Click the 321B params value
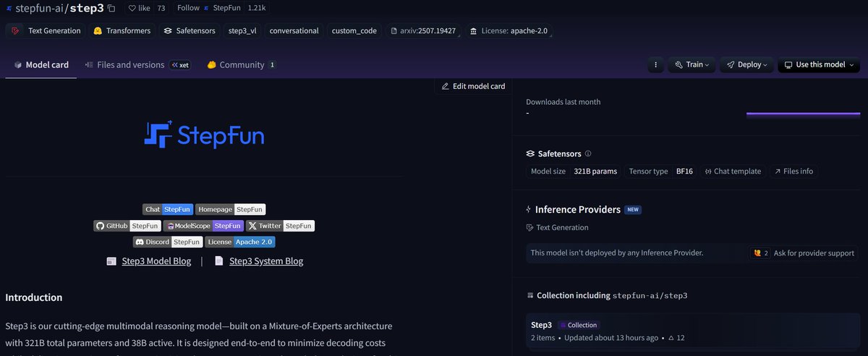The height and width of the screenshot is (356, 868). tap(595, 171)
